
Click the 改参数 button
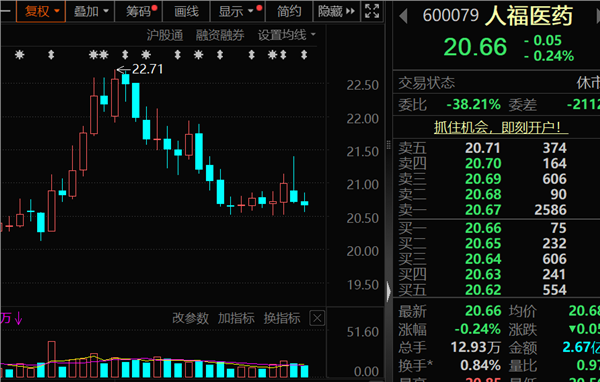pos(190,318)
